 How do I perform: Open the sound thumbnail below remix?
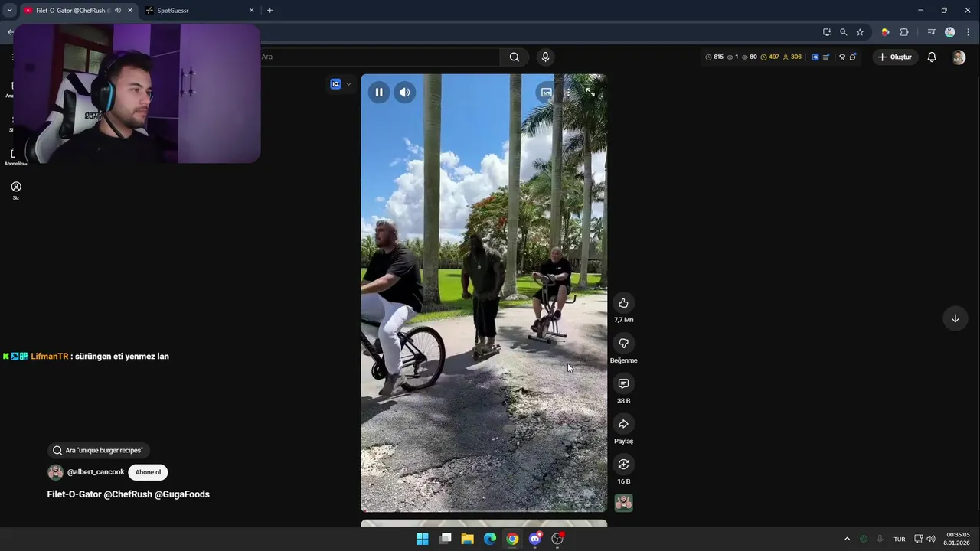pos(623,503)
